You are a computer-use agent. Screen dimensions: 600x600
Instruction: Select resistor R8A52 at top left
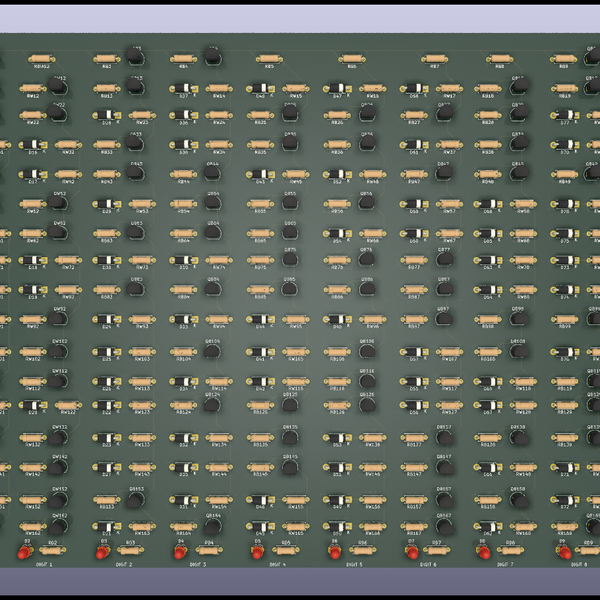[x=42, y=59]
